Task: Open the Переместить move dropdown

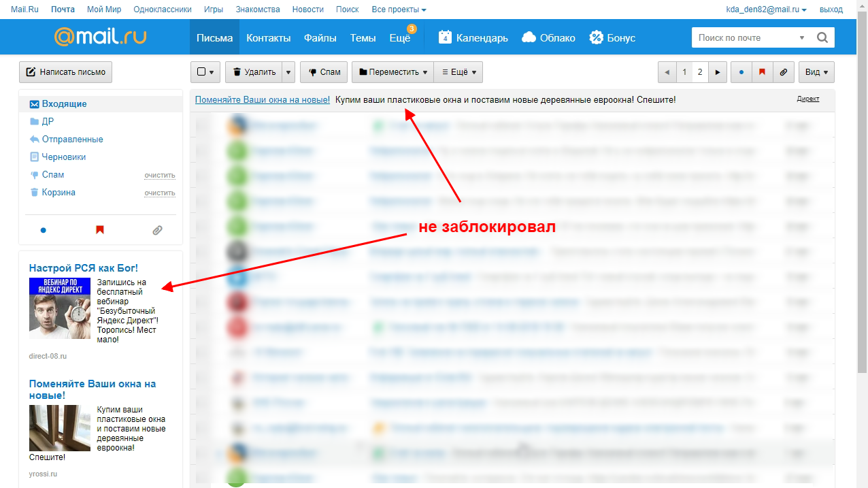Action: 393,72
